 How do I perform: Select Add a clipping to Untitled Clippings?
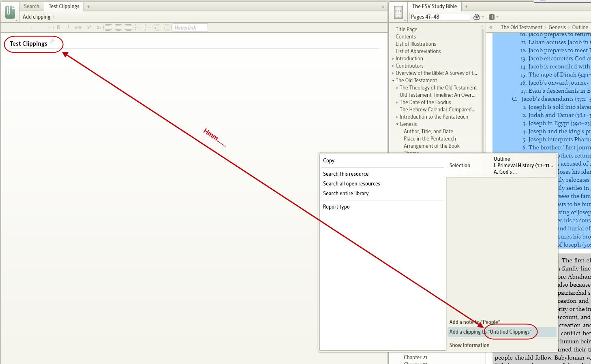(x=502, y=332)
